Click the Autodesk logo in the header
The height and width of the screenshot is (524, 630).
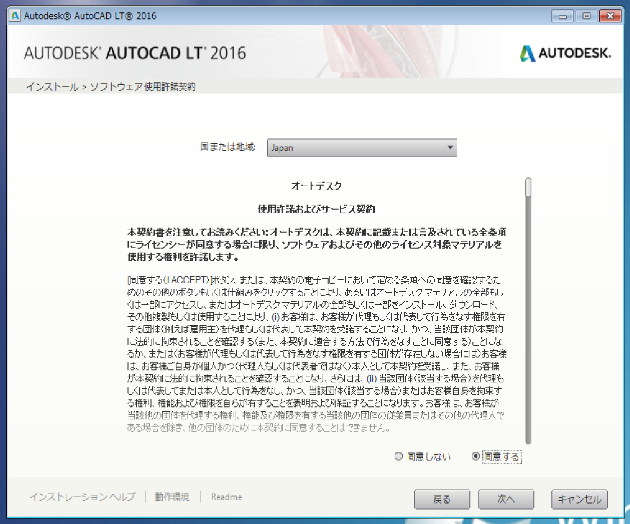pos(565,53)
